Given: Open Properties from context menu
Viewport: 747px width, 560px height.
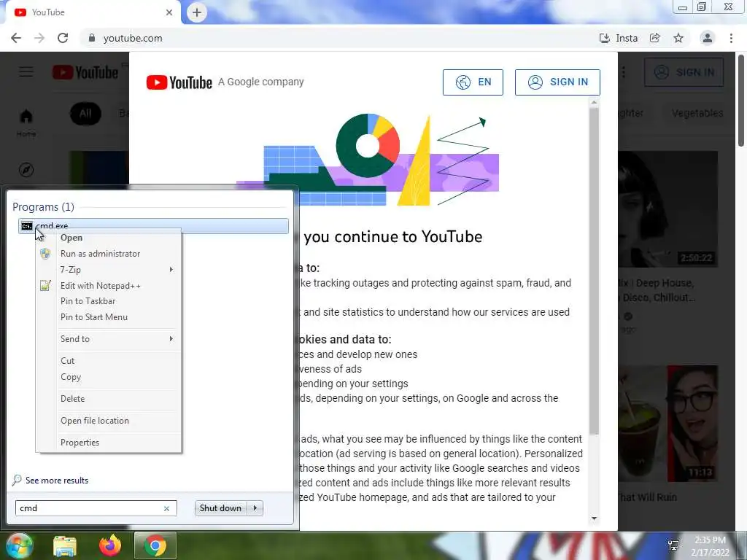Looking at the screenshot, I should point(80,443).
